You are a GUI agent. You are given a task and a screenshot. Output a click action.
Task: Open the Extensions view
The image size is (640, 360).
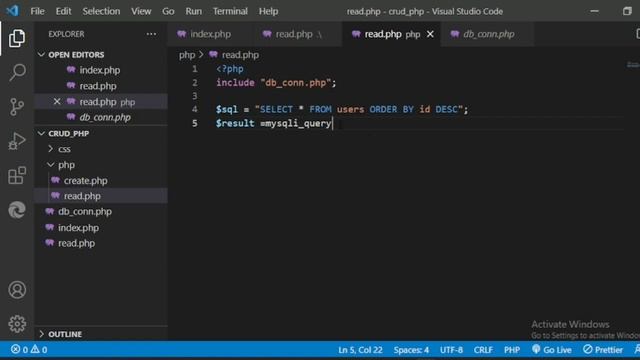tap(17, 176)
